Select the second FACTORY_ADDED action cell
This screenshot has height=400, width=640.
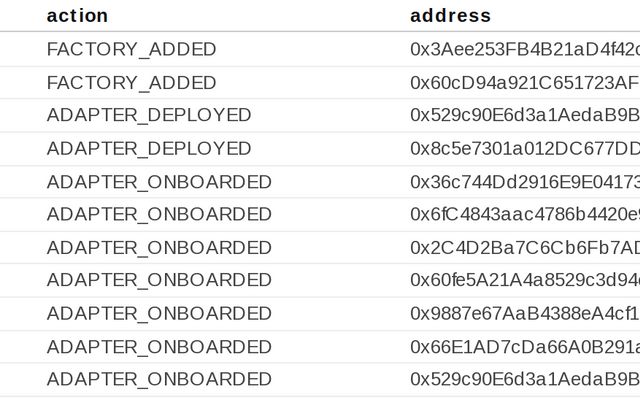(x=131, y=83)
